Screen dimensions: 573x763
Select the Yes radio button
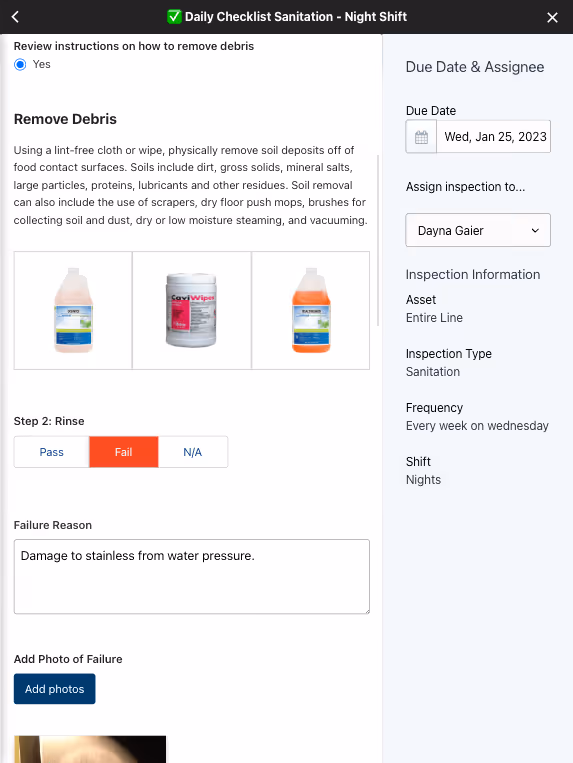tap(20, 64)
